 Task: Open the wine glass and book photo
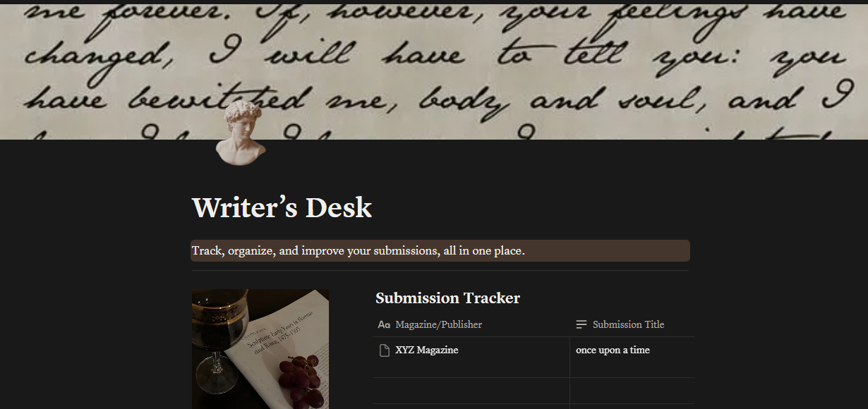tap(260, 349)
